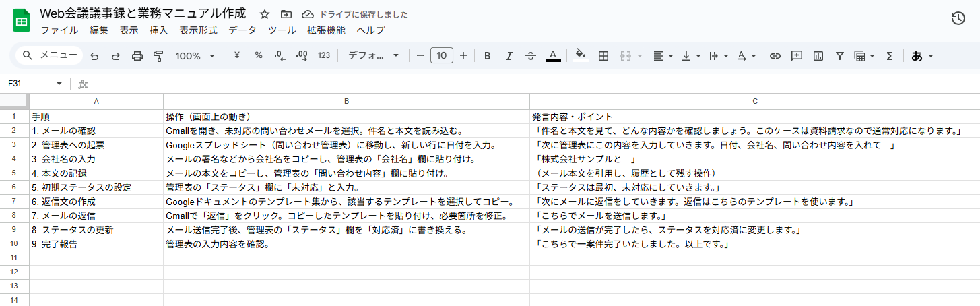Open the borders tool
Viewport: 980px width, 306px height.
click(603, 55)
